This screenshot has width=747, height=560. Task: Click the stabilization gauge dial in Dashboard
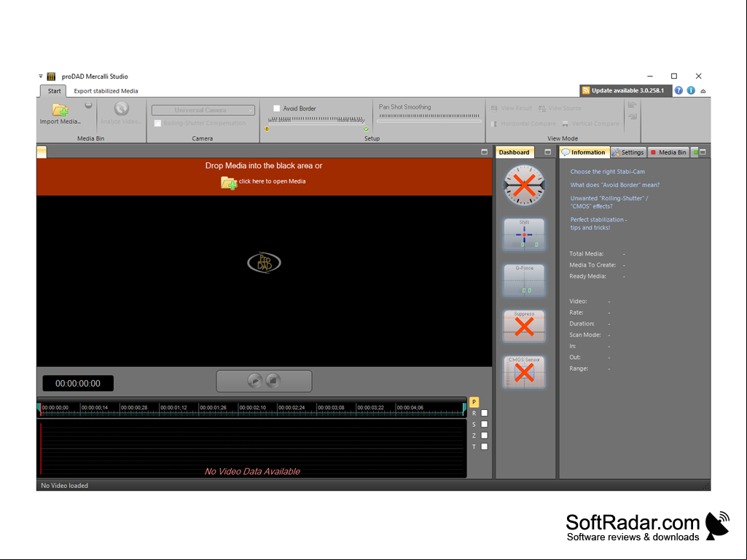pyautogui.click(x=524, y=185)
